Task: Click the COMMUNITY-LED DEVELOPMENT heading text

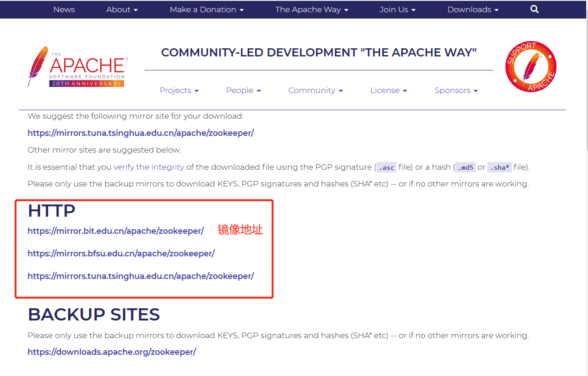Action: (319, 53)
